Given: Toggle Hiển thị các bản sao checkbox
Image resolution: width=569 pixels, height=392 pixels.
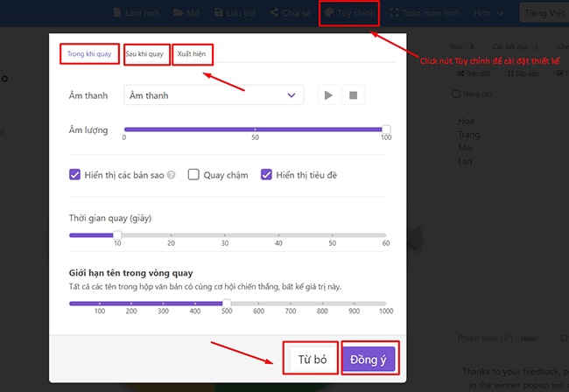Looking at the screenshot, I should point(75,175).
